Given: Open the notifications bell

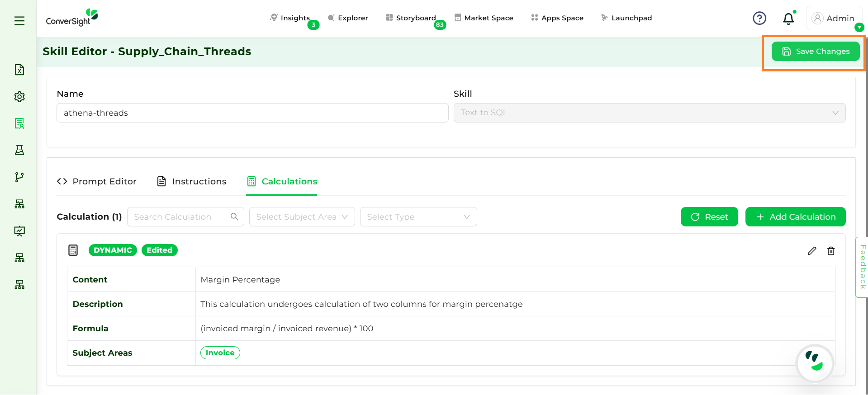Looking at the screenshot, I should click(788, 19).
